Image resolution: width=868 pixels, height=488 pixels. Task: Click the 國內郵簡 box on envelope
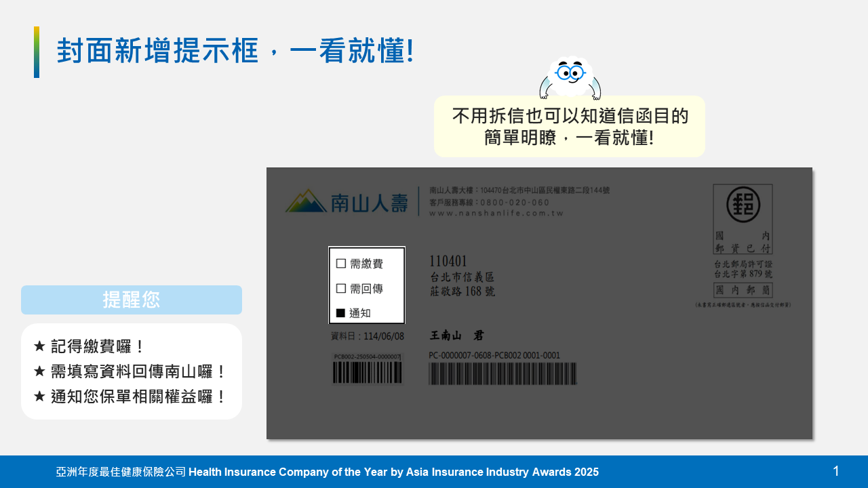tap(743, 290)
